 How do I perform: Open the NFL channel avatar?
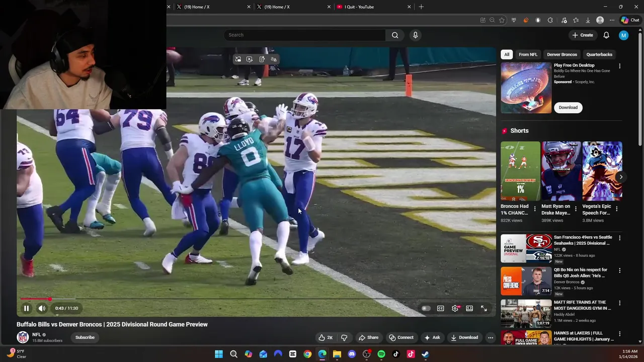tap(23, 337)
